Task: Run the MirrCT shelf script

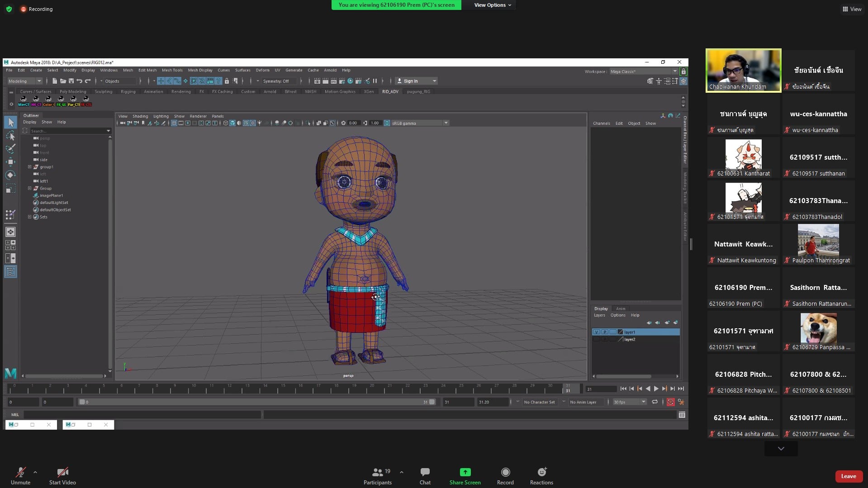Action: click(24, 101)
